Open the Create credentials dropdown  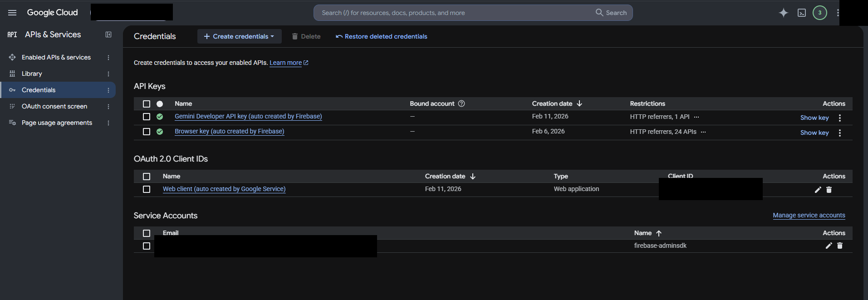239,36
